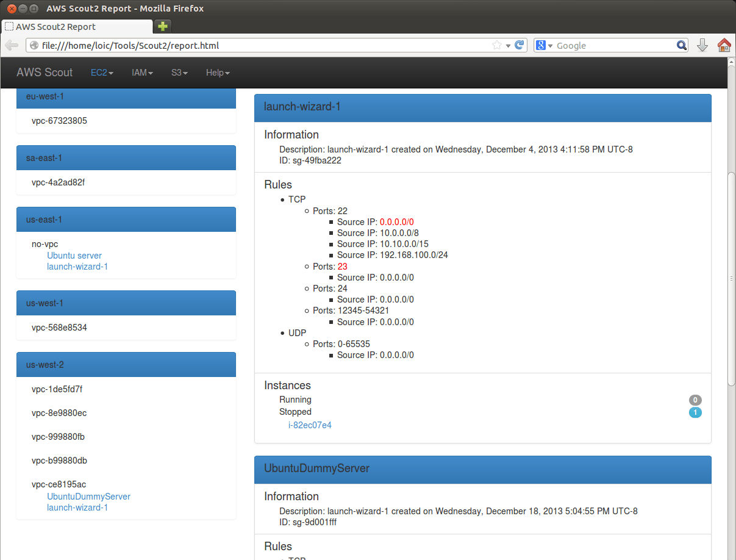The image size is (736, 560).
Task: Click the Google search engine dropdown arrow
Action: point(550,46)
